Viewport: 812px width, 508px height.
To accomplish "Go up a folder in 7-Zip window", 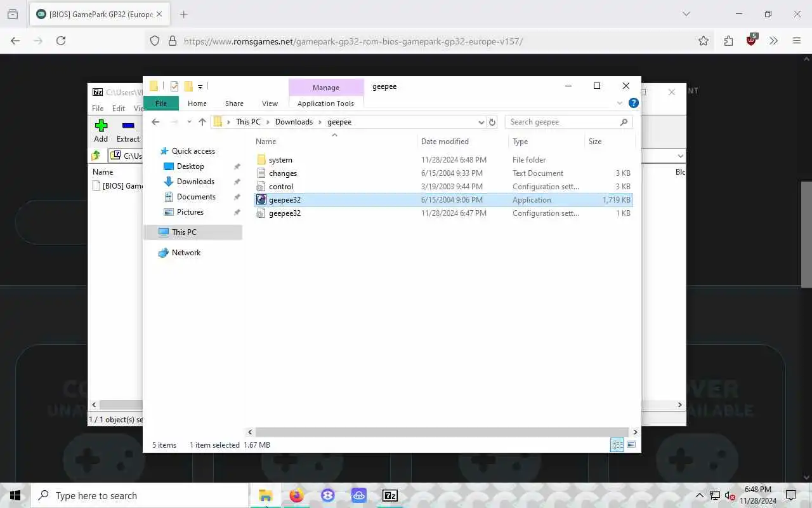I will click(x=96, y=156).
